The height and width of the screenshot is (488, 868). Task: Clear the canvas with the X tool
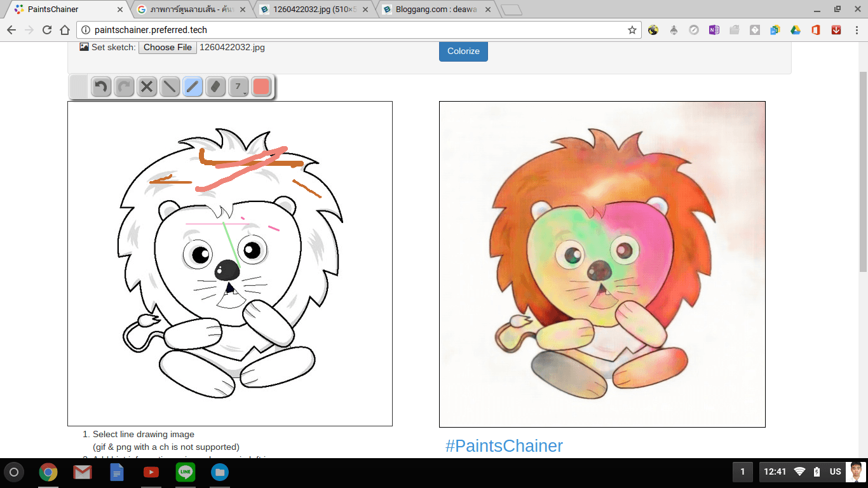coord(147,86)
